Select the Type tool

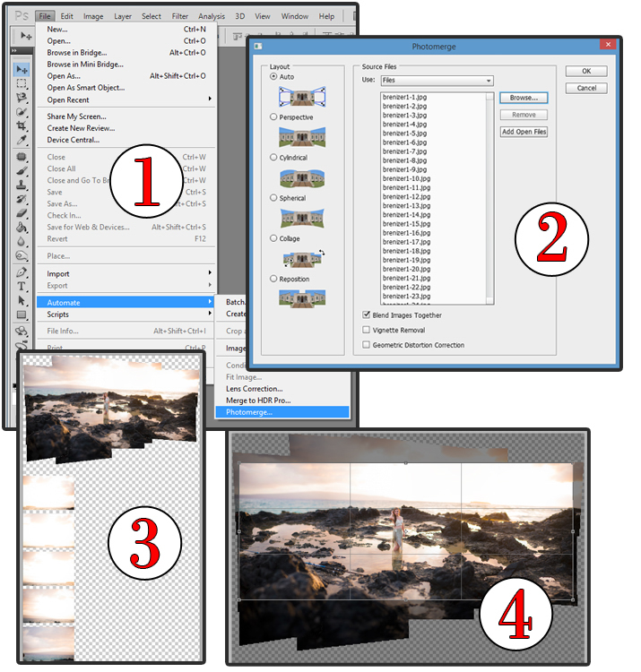(x=22, y=286)
